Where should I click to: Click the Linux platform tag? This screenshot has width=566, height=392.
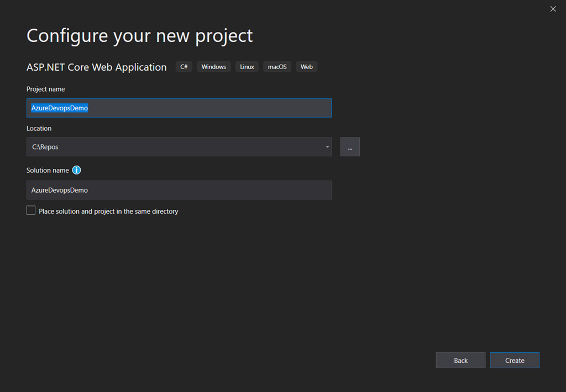pyautogui.click(x=247, y=67)
